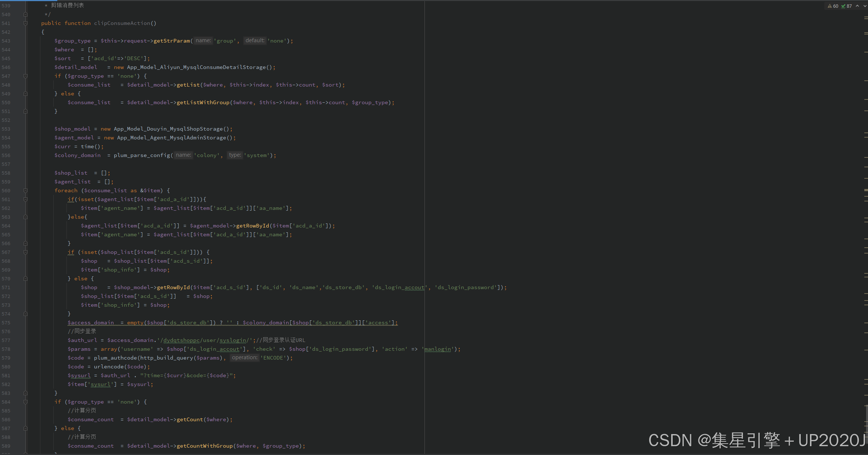Click the fold end marker at line 540
868x455 pixels.
click(25, 14)
